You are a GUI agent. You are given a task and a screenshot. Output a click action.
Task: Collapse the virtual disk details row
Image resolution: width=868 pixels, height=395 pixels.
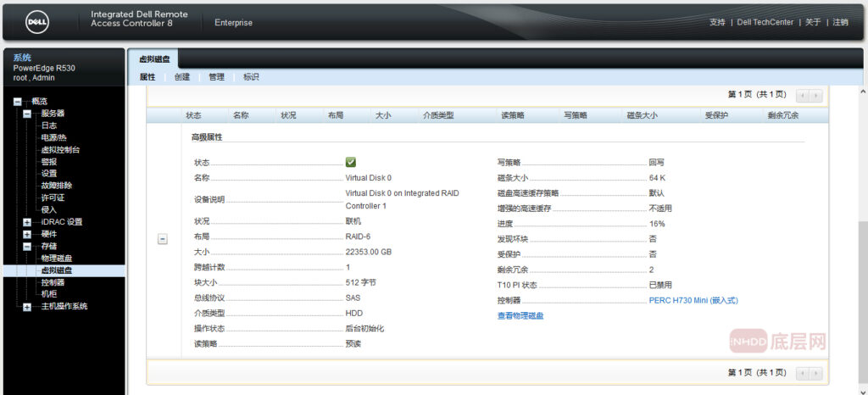(162, 239)
